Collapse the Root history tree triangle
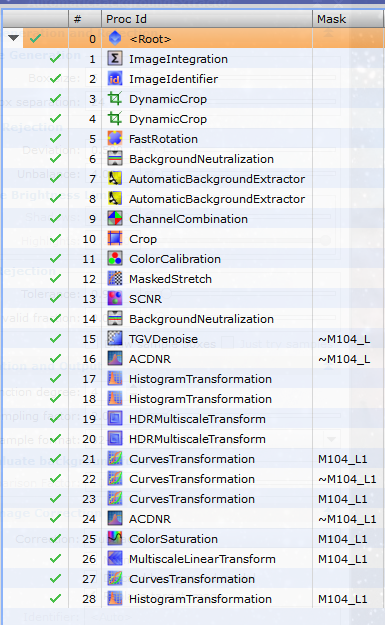This screenshot has width=385, height=625. (x=13, y=38)
